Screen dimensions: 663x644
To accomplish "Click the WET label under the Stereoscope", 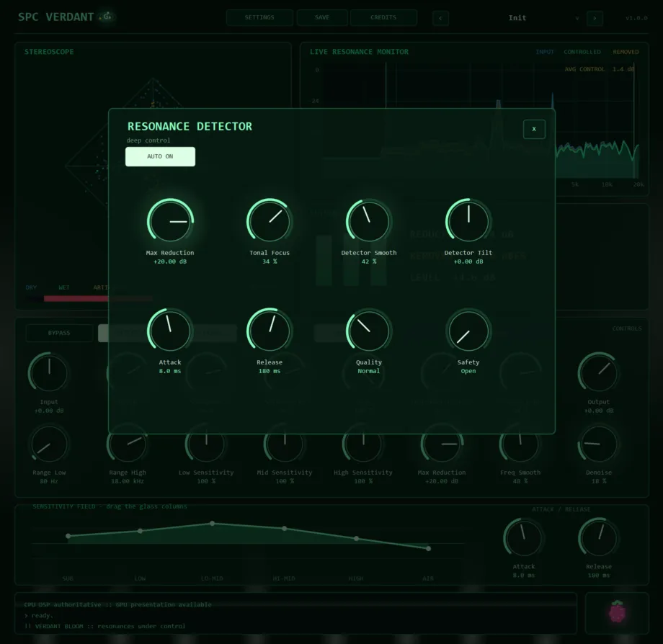I will [x=64, y=287].
